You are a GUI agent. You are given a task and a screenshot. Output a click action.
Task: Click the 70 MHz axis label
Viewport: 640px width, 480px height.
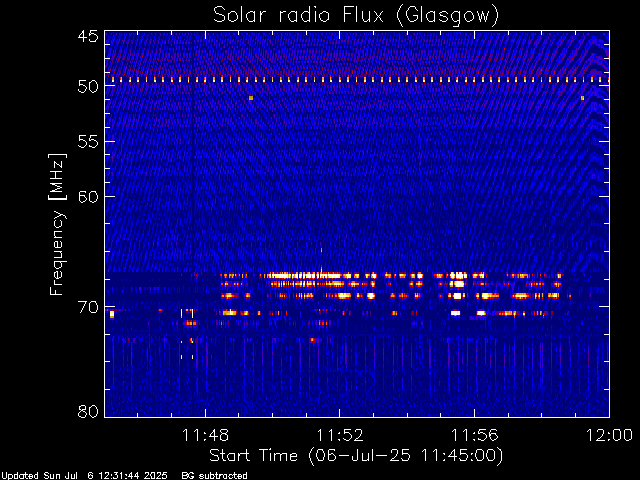point(88,307)
